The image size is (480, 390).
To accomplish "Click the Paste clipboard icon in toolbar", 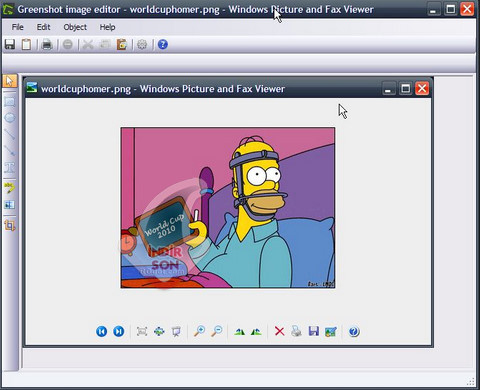I will point(122,44).
